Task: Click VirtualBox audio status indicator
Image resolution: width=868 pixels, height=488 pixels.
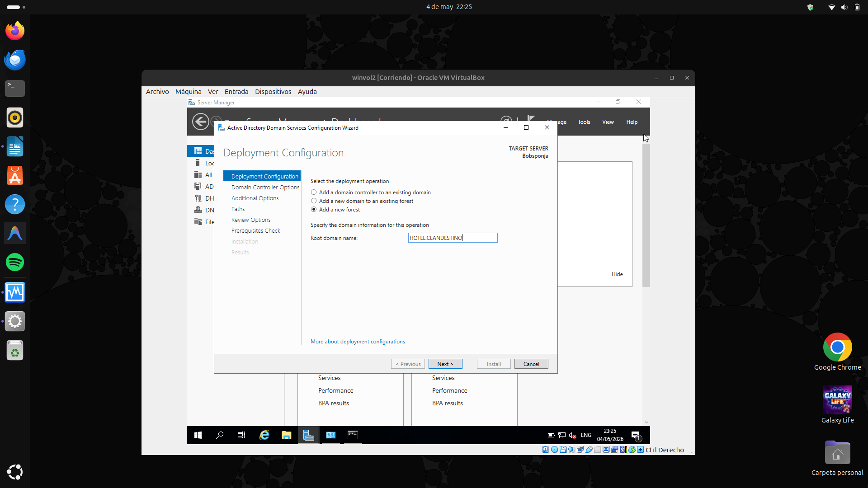Action: click(x=571, y=450)
